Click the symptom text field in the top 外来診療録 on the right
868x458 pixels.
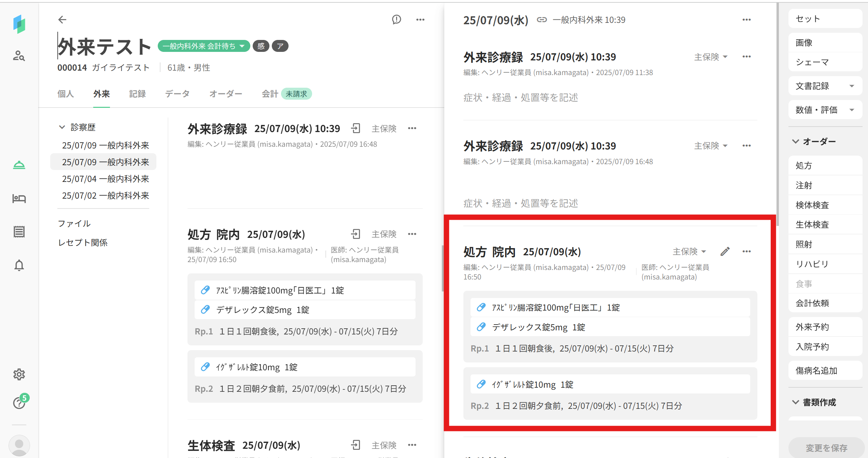point(520,98)
